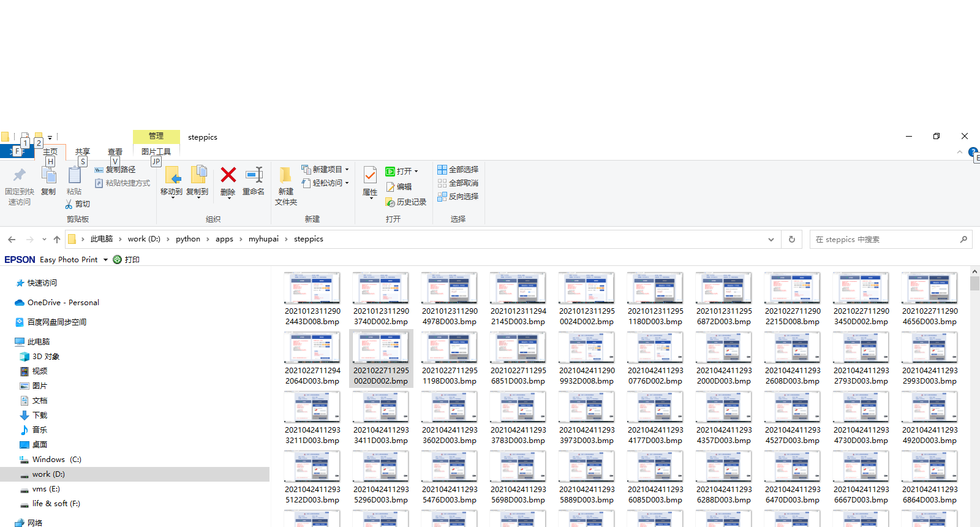Click the Refresh button

[x=792, y=240]
